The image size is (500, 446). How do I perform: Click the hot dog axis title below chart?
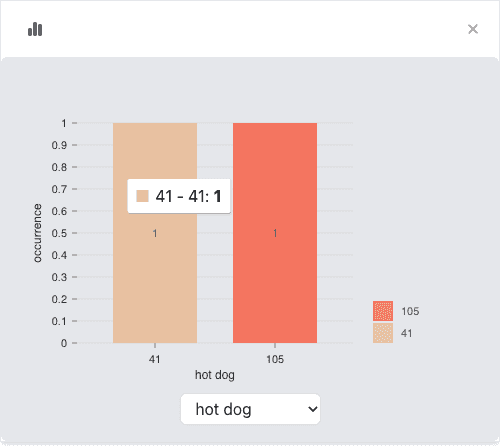point(215,375)
